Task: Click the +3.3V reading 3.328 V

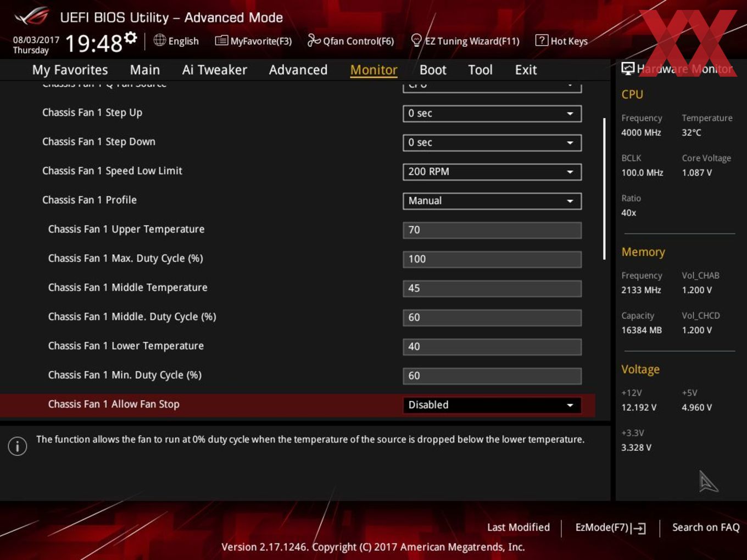Action: click(637, 447)
